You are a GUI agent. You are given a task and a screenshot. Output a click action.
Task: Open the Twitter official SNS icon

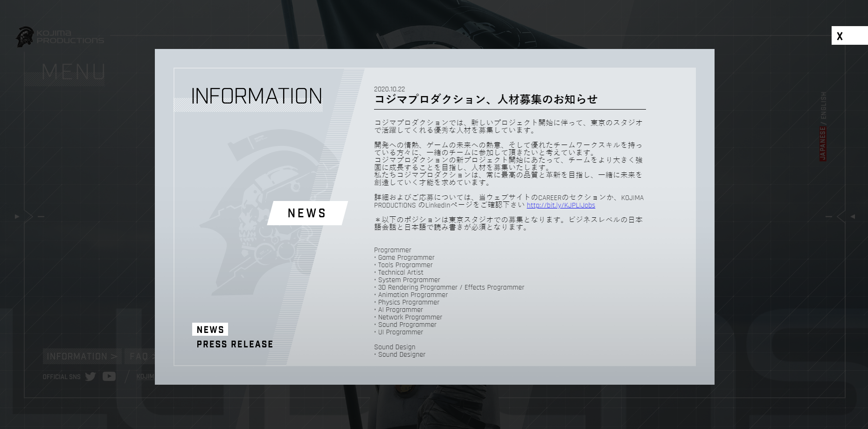pos(90,376)
